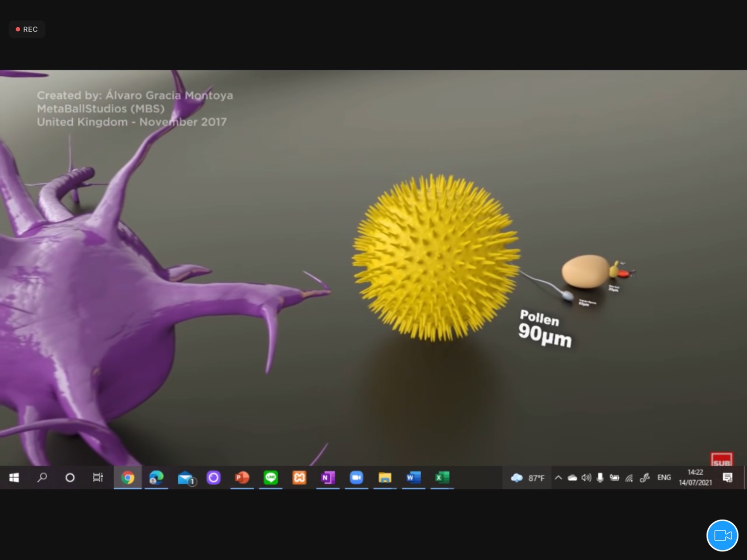Viewport: 747px width, 560px height.
Task: Switch to Zoom in taskbar
Action: (357, 477)
